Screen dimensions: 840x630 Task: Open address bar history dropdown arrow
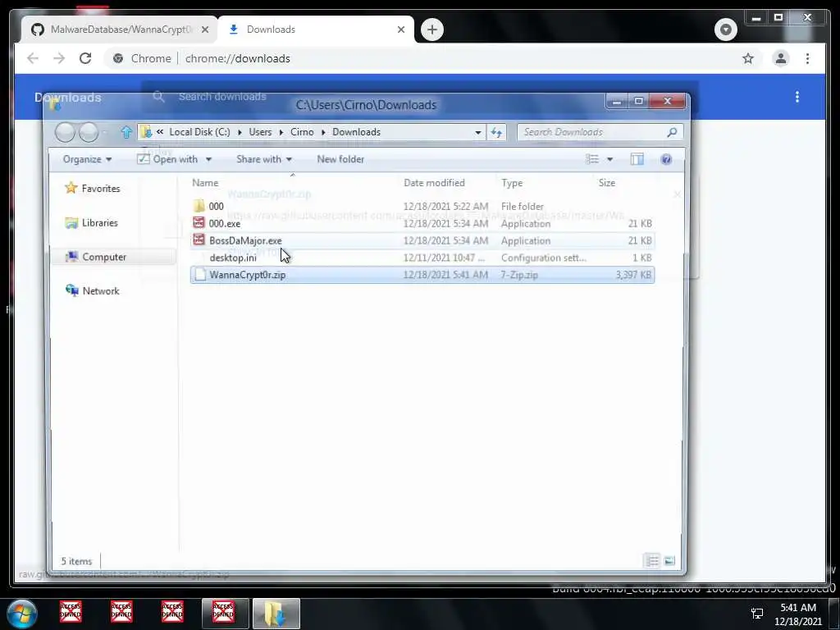click(478, 132)
